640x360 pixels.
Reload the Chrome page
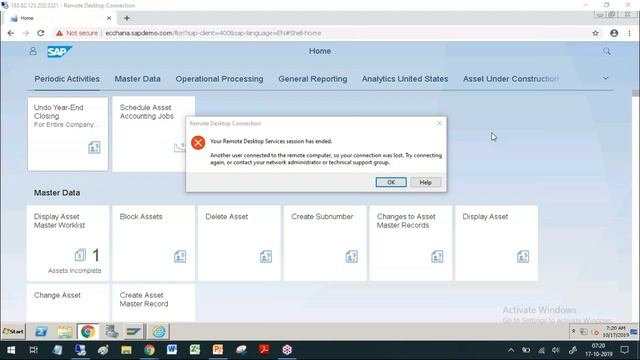pyautogui.click(x=40, y=33)
